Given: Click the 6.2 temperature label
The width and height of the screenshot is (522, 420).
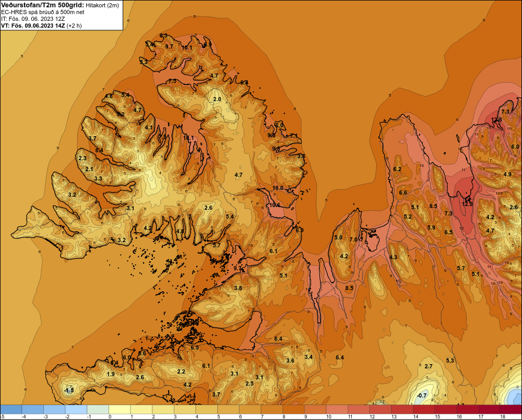Looking at the screenshot, I should pyautogui.click(x=397, y=169).
